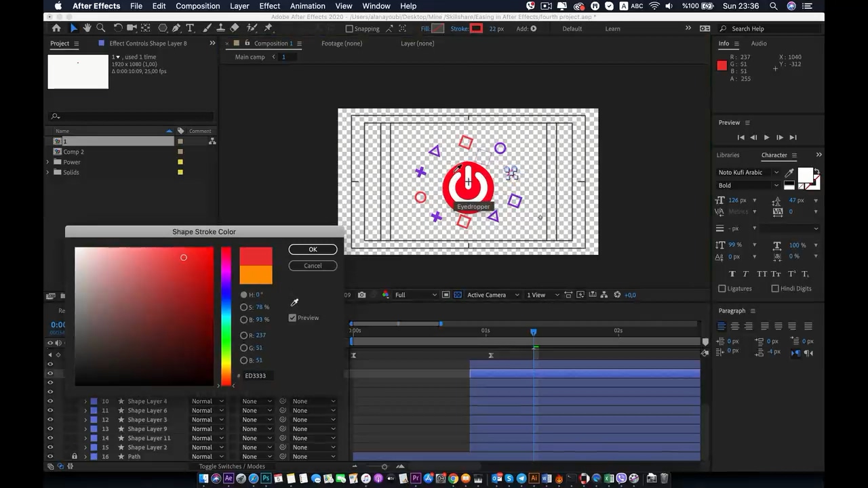Select the Hand tool

pyautogui.click(x=87, y=28)
